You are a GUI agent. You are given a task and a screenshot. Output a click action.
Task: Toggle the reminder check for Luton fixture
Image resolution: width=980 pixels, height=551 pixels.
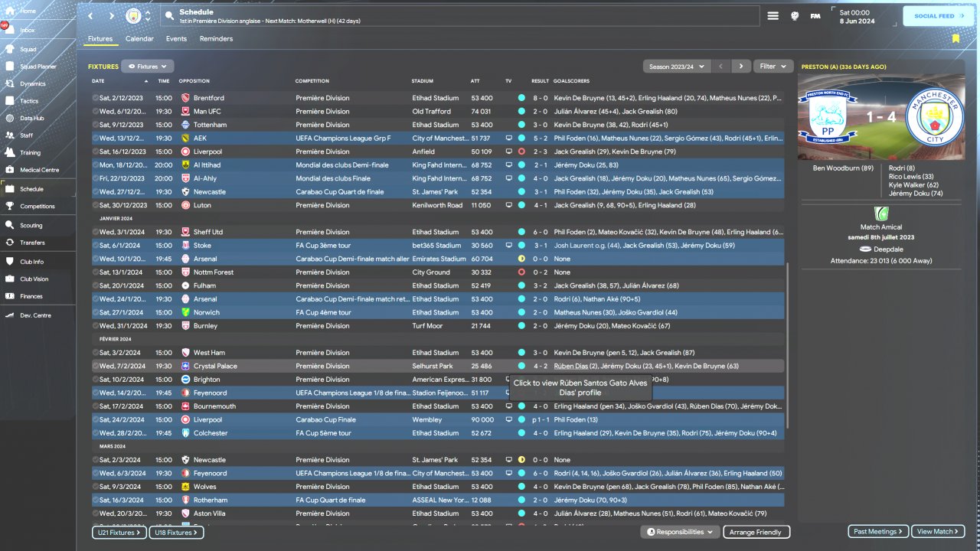point(96,205)
